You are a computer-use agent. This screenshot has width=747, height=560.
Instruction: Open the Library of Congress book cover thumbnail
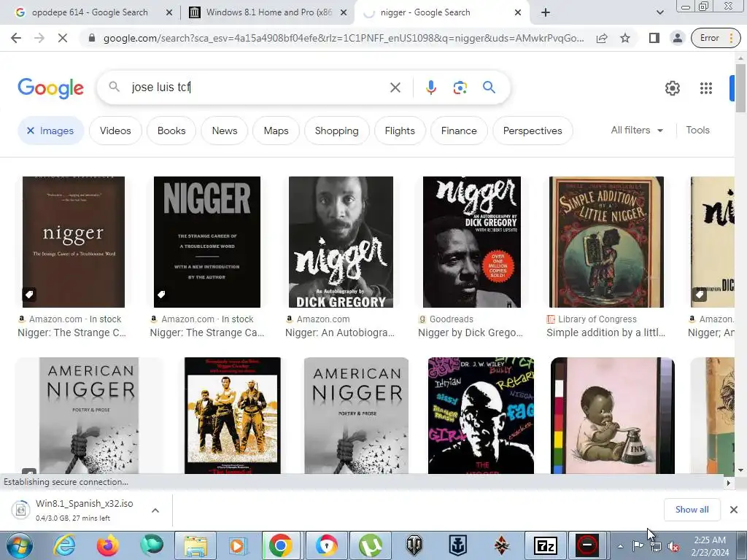point(606,242)
